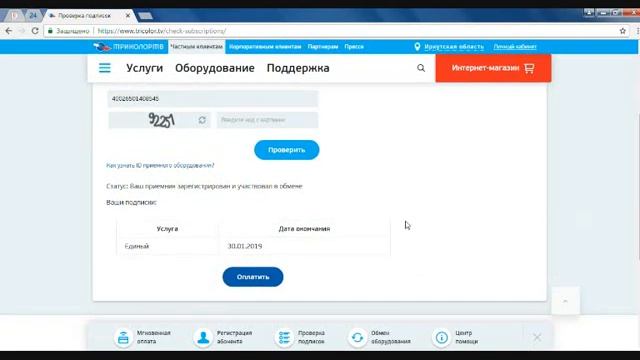Click the scroll-to-top arrow button
This screenshot has height=360, width=640.
565,301
